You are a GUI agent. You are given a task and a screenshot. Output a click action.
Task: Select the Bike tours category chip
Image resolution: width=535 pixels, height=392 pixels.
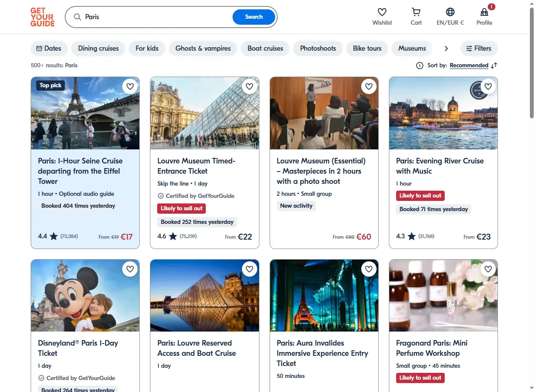click(x=367, y=49)
